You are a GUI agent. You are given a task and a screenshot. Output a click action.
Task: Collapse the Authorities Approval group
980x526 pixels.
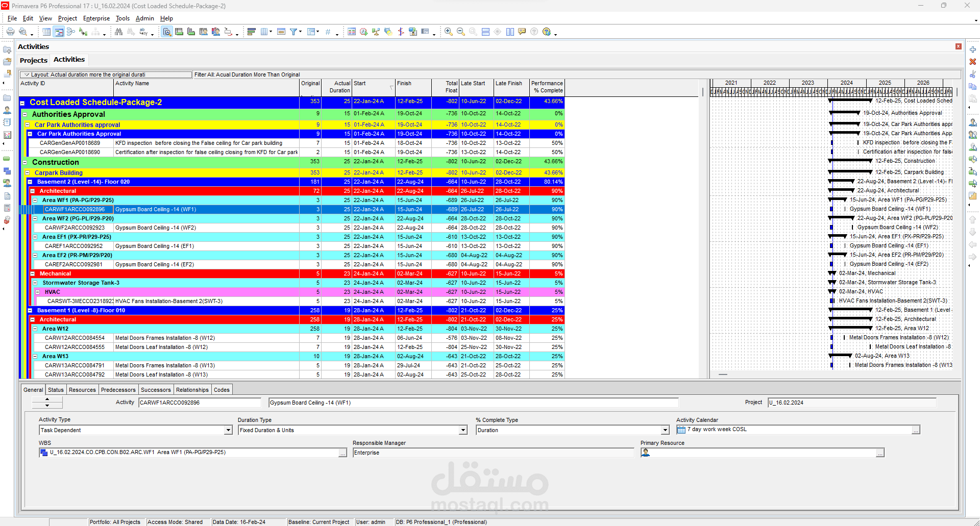(x=24, y=115)
